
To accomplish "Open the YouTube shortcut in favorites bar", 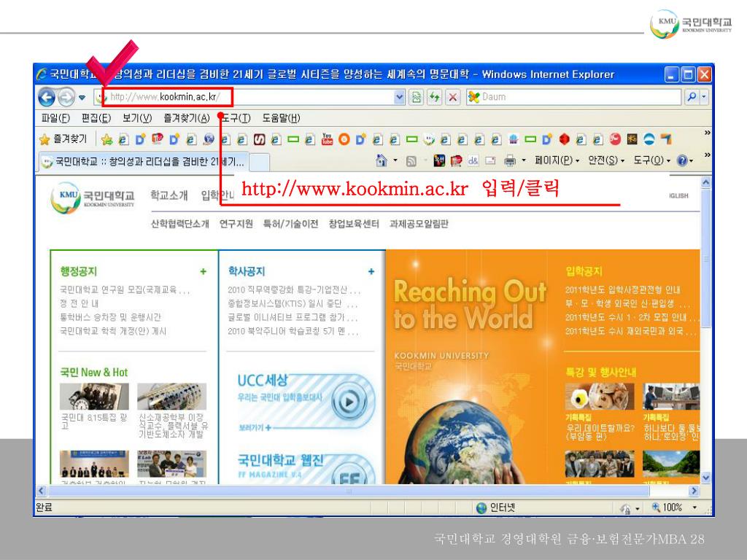I will (x=327, y=139).
